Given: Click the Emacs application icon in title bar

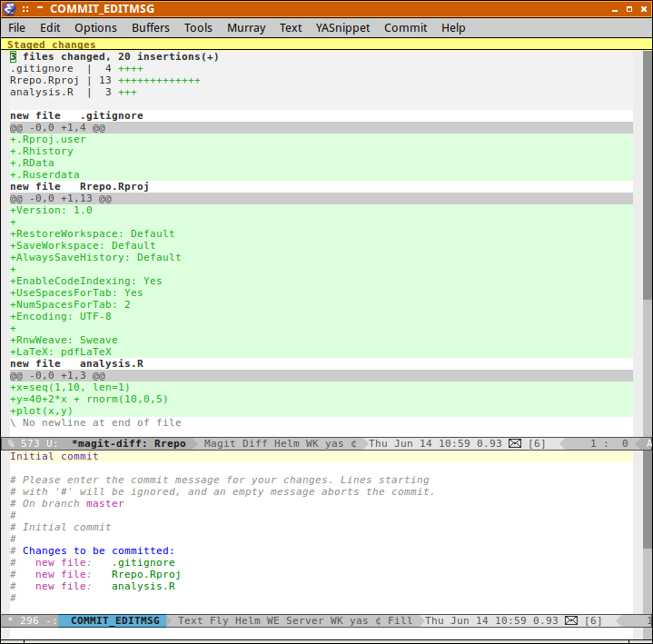Looking at the screenshot, I should 9,8.
